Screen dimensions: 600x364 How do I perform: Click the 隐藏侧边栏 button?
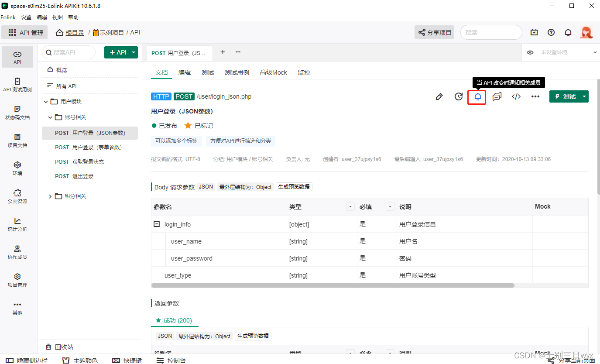point(26,361)
